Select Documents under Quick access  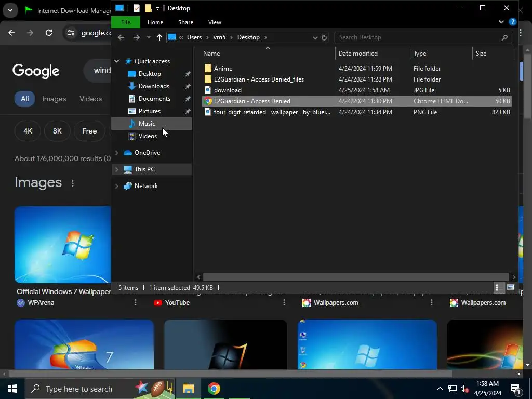click(154, 99)
